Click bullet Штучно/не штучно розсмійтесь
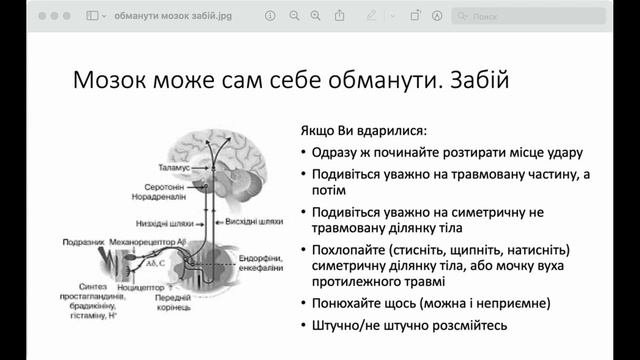640x360 pixels. click(x=409, y=325)
